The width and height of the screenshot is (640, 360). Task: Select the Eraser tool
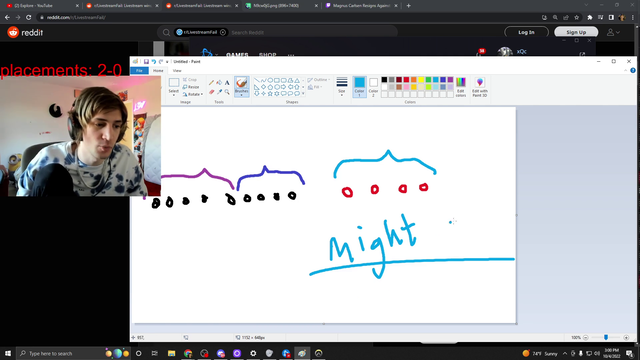pos(211,92)
